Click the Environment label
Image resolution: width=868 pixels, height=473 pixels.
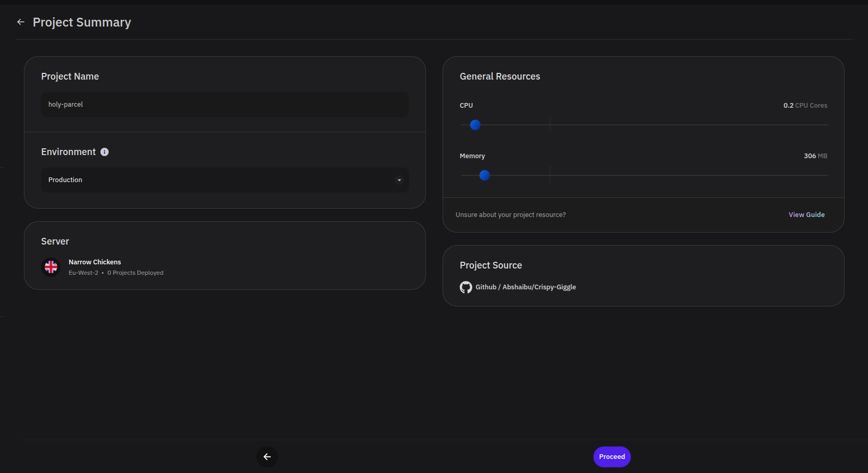[69, 152]
